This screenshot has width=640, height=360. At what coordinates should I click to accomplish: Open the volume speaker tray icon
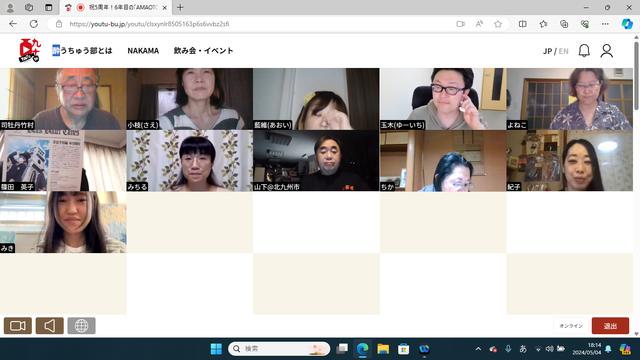(549, 349)
